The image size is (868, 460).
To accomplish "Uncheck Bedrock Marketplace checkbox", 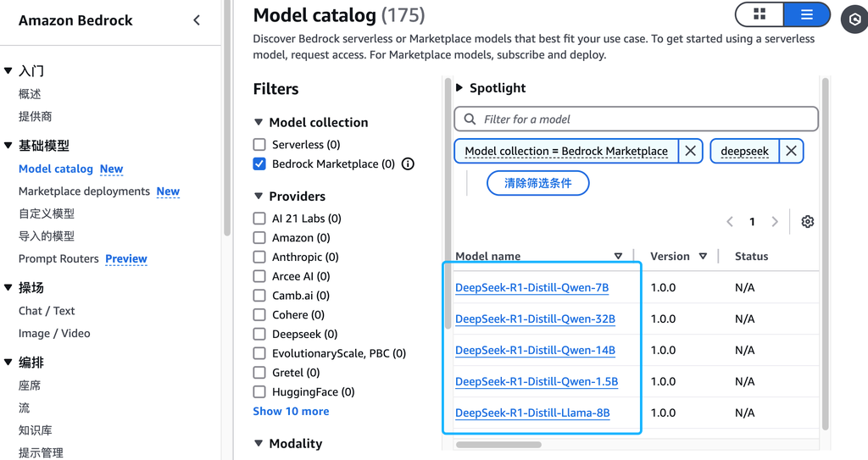I will click(x=259, y=163).
